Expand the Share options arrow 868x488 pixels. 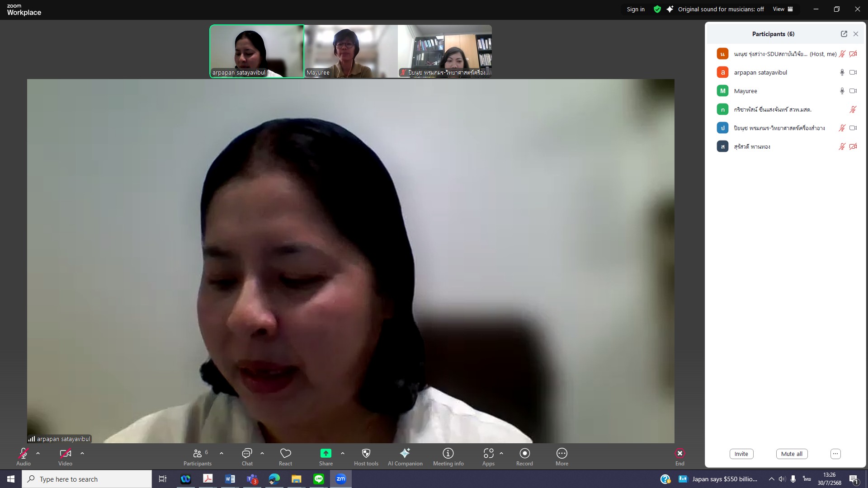click(343, 453)
